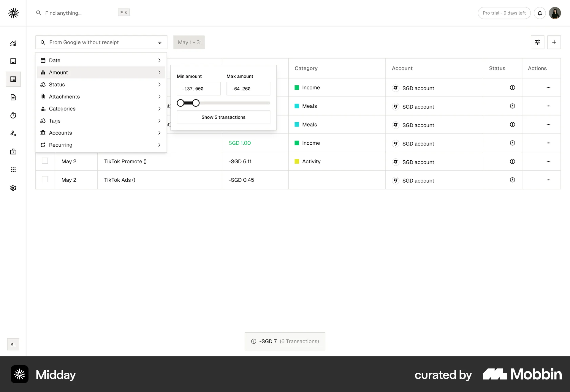Clear the filter icon in the search field
This screenshot has width=570, height=392.
[160, 42]
